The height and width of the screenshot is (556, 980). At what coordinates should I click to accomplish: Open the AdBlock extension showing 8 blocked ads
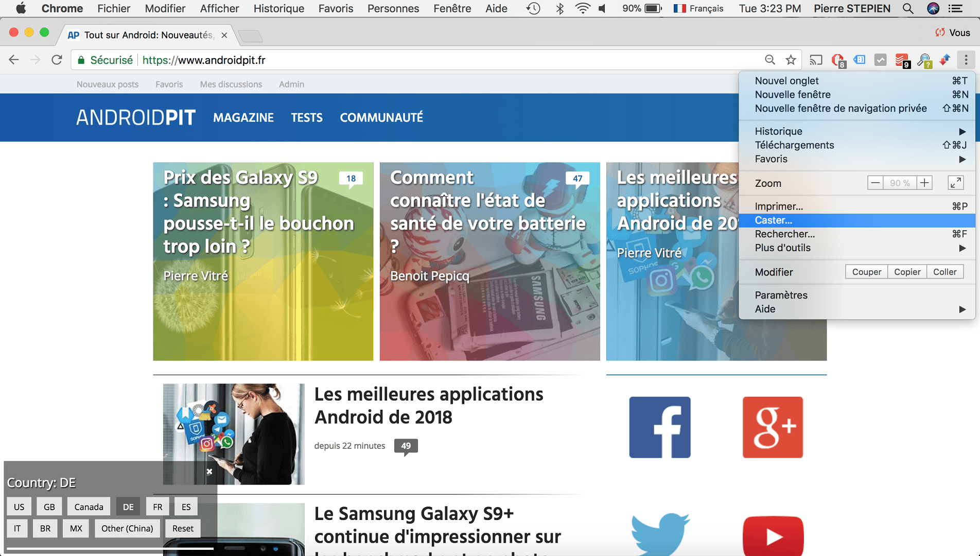(x=837, y=60)
